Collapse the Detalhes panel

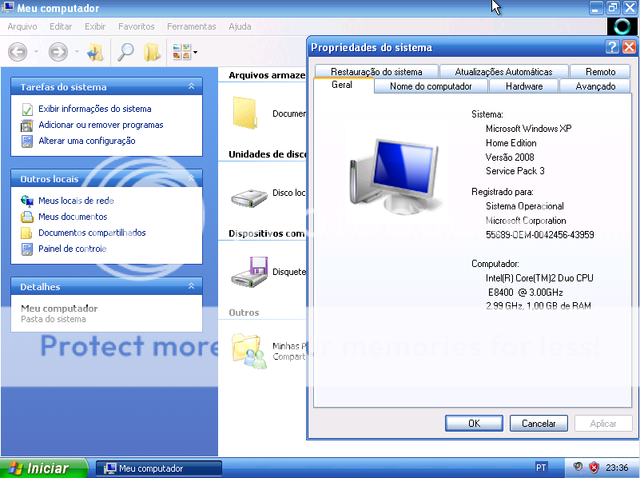pos(190,287)
